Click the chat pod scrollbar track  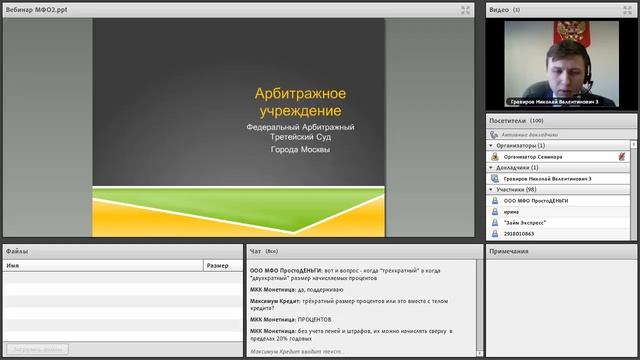tap(480, 304)
